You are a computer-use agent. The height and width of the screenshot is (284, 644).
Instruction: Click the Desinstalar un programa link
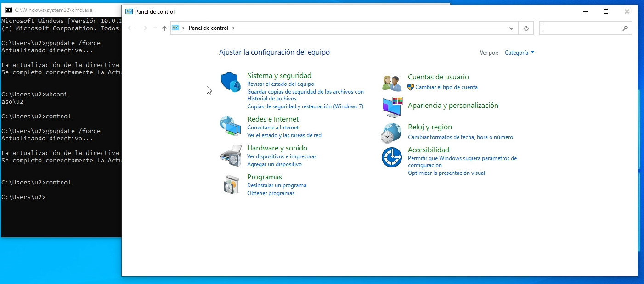pyautogui.click(x=277, y=185)
